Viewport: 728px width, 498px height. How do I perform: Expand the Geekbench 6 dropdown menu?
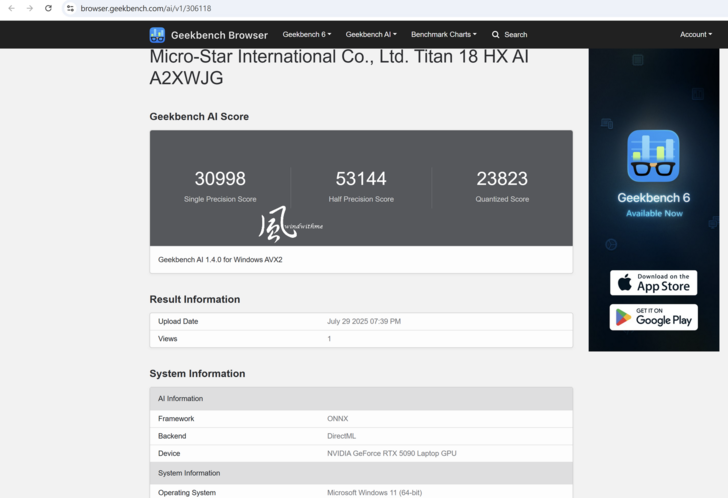[306, 34]
